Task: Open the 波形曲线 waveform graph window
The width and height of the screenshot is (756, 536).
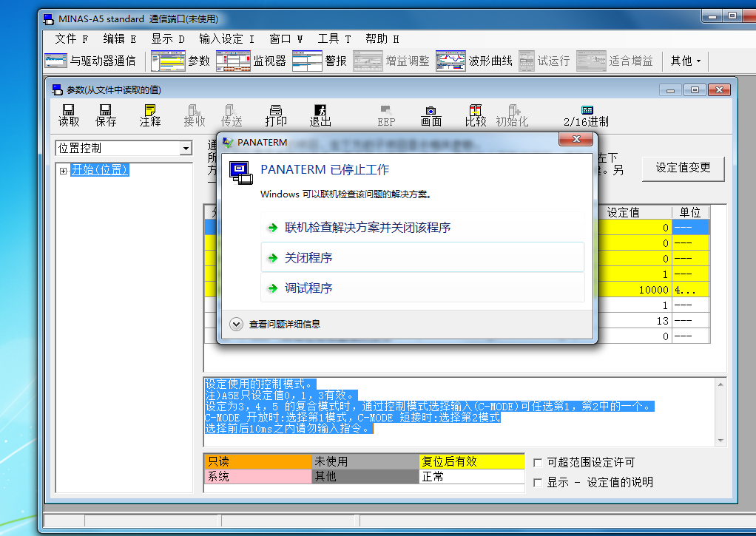Action: [x=474, y=61]
